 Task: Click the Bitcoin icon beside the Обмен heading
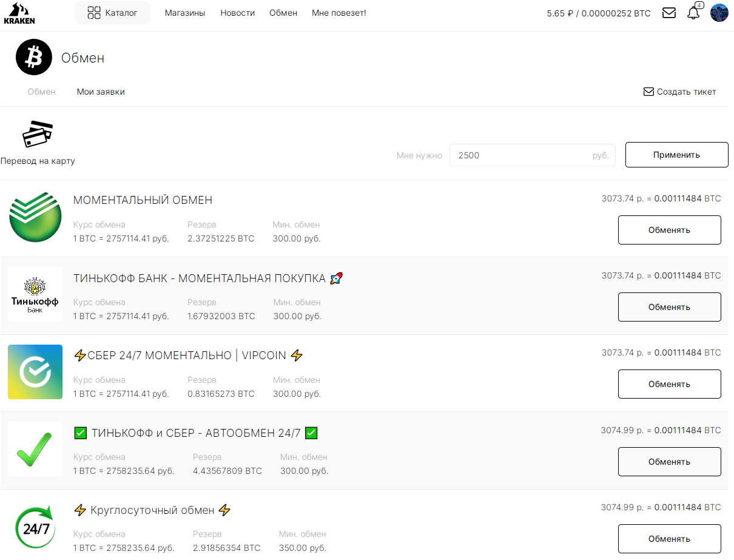coord(35,57)
